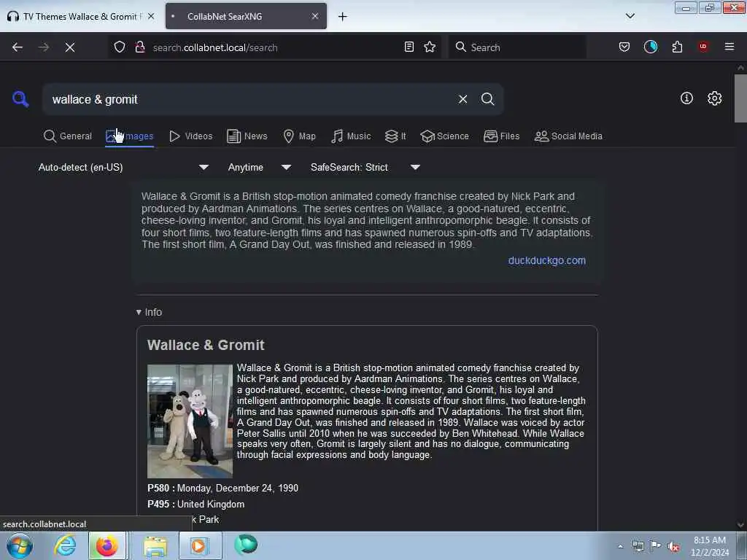The height and width of the screenshot is (560, 747).
Task: Click the address bar URL
Action: point(215,47)
